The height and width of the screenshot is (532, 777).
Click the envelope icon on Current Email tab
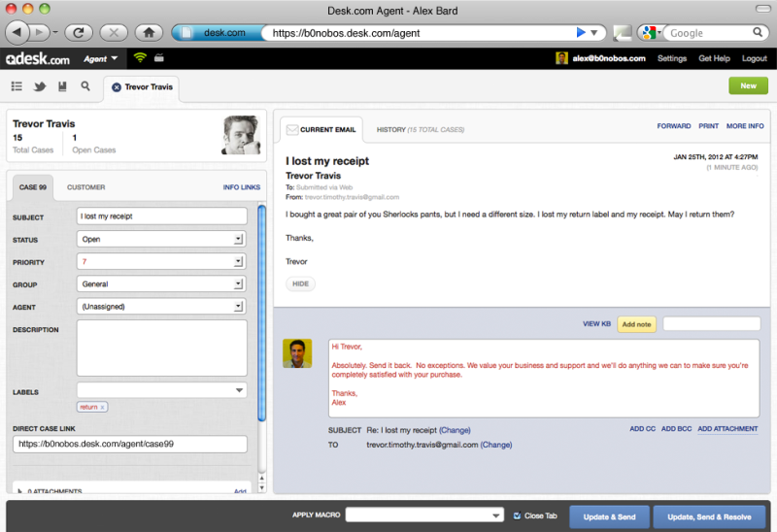click(292, 130)
